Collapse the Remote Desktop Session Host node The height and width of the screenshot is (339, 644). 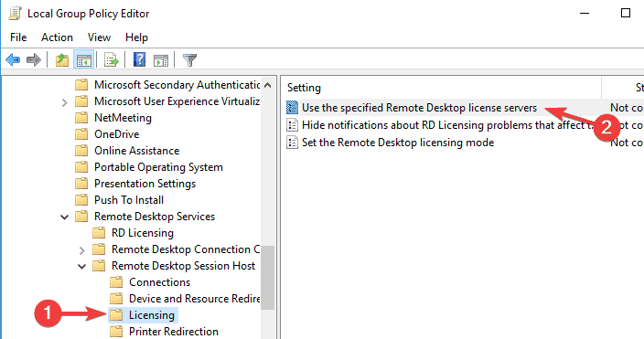click(81, 267)
